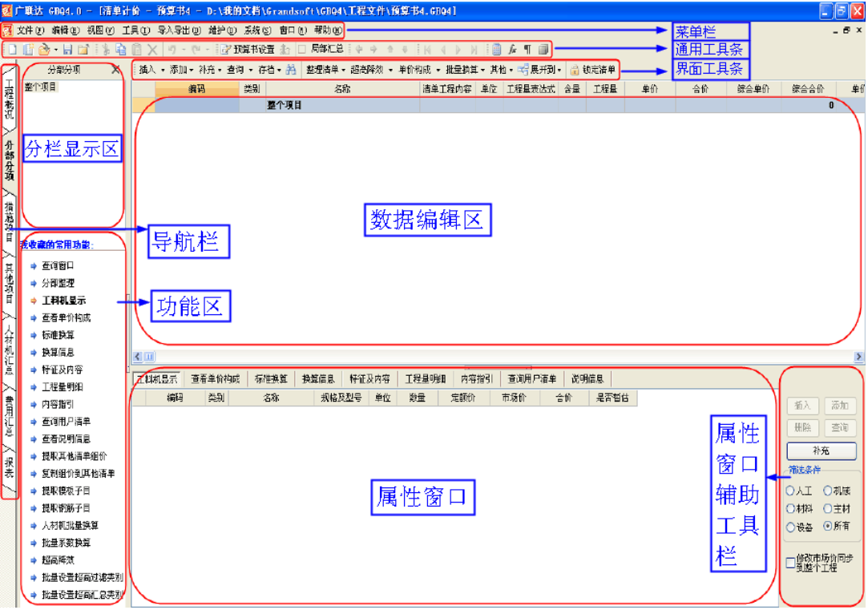Switch to the 标准换算 tab
Image resolution: width=868 pixels, height=610 pixels.
pos(269,378)
